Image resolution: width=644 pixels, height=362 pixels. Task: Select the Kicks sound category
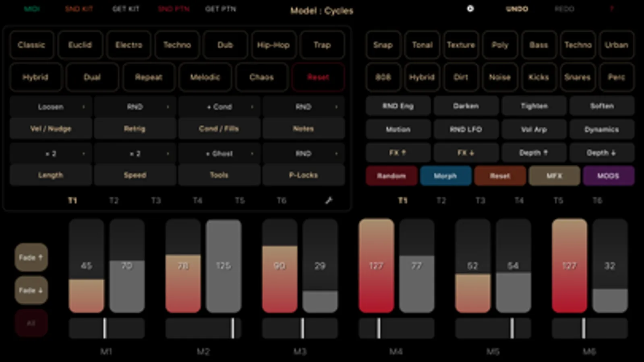click(538, 77)
